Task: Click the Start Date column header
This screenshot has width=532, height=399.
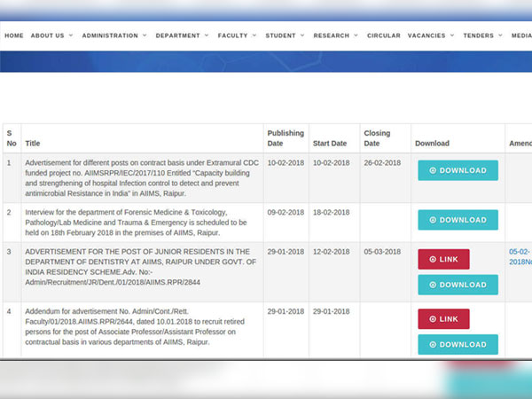Action: [x=330, y=143]
